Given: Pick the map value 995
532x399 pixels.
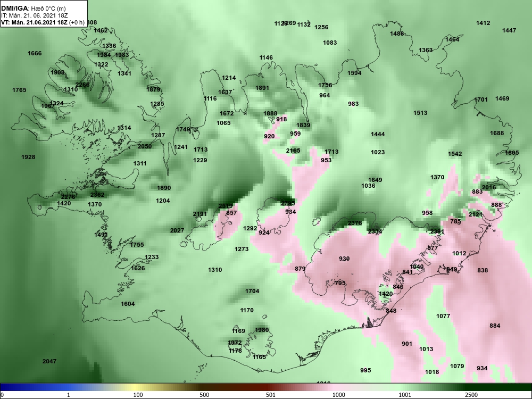Looking at the screenshot, I should coord(366,370).
